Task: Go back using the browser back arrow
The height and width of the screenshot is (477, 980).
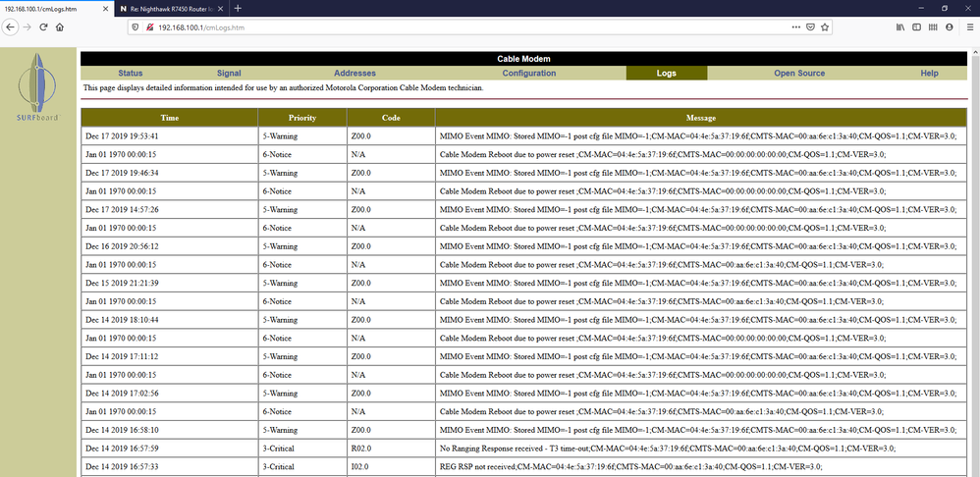Action: click(11, 27)
